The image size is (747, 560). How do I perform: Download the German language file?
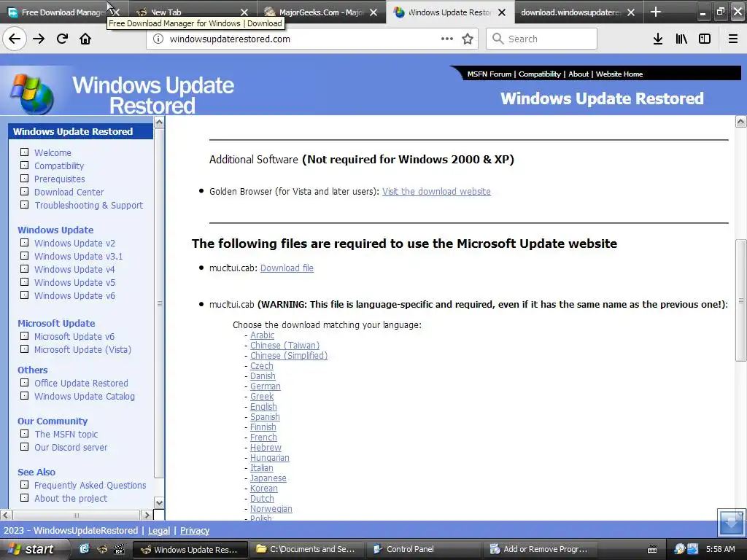pos(266,386)
